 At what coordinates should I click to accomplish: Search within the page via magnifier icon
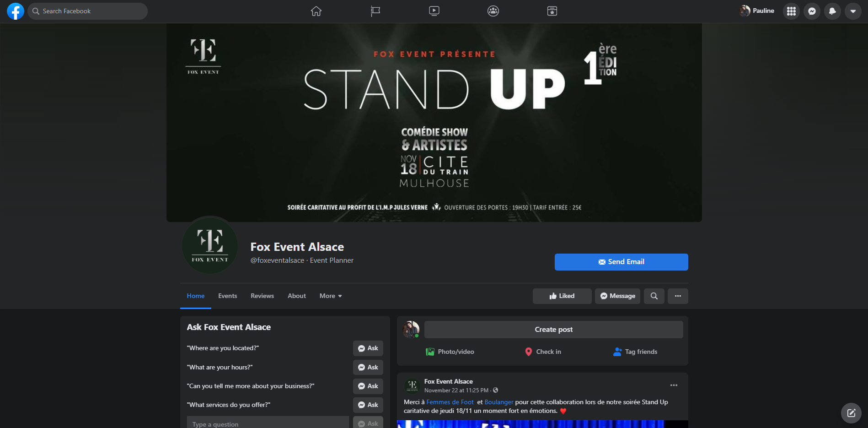click(654, 296)
